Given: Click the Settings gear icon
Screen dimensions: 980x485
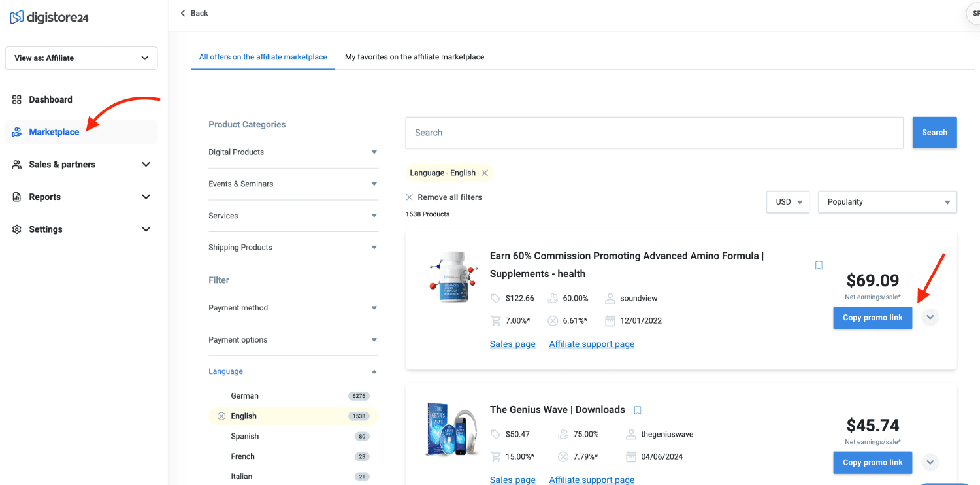Looking at the screenshot, I should tap(17, 229).
